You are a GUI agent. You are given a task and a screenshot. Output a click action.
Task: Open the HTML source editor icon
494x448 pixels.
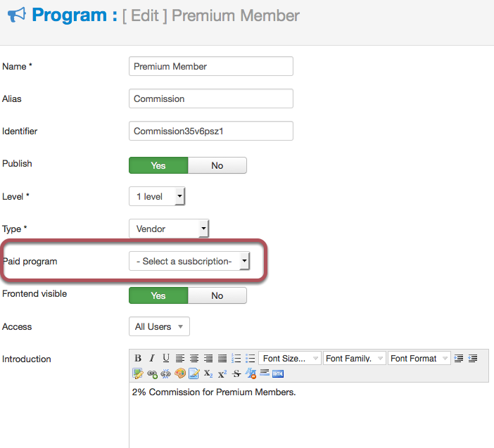coord(278,374)
